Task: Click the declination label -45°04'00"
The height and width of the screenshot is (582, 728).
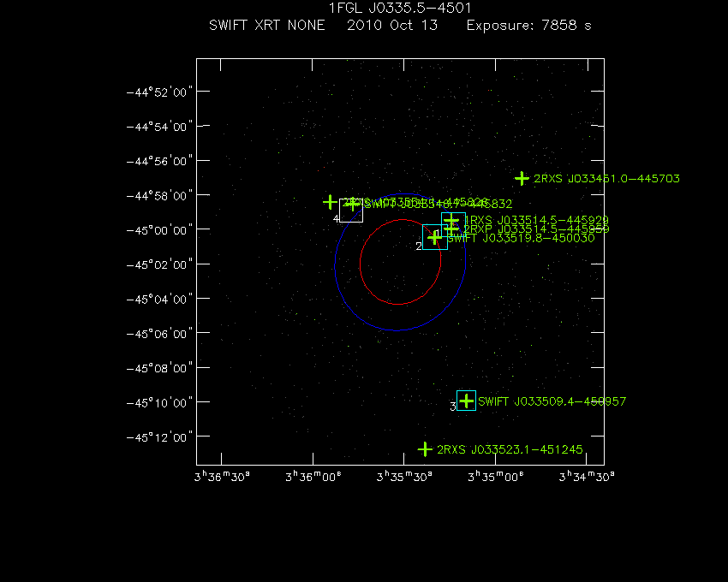Action: [x=159, y=299]
